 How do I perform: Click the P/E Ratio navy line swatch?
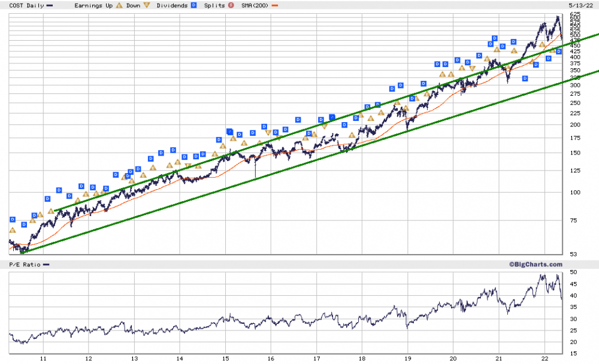46,264
